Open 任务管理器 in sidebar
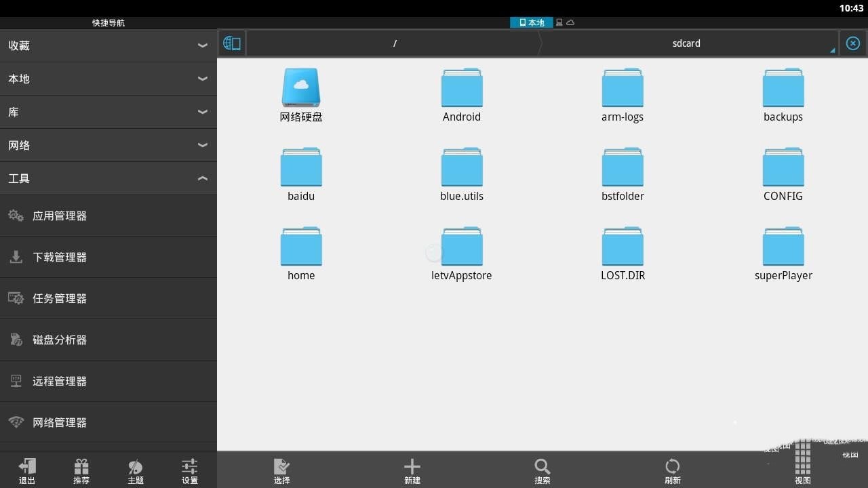Screen dimensions: 868x488 (108, 298)
